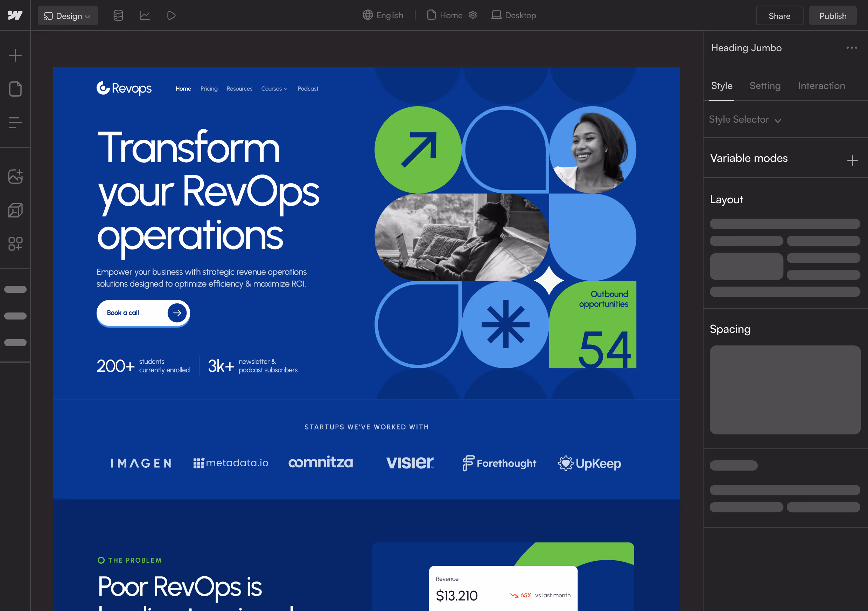868x611 pixels.
Task: Open the Add elements plus panel
Action: (15, 56)
